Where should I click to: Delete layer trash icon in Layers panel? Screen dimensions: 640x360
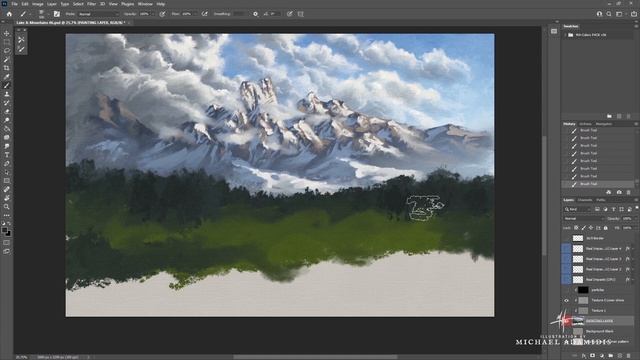pyautogui.click(x=629, y=356)
